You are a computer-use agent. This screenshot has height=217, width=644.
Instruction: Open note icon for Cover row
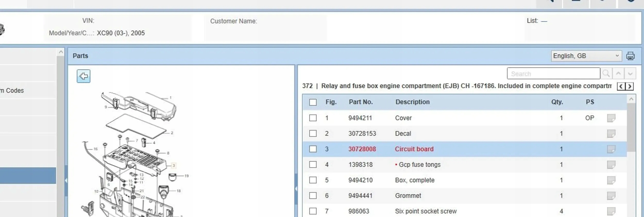[611, 118]
